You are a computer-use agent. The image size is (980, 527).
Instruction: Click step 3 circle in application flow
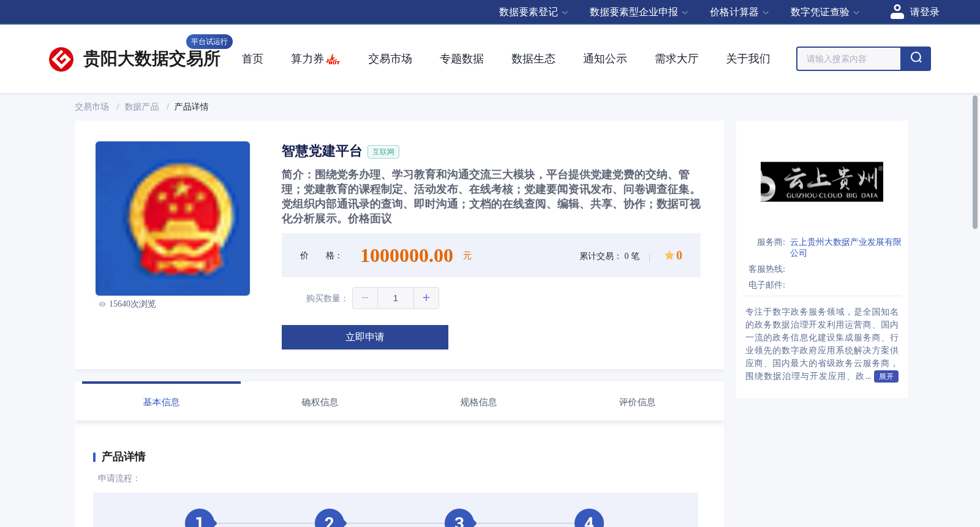(459, 518)
